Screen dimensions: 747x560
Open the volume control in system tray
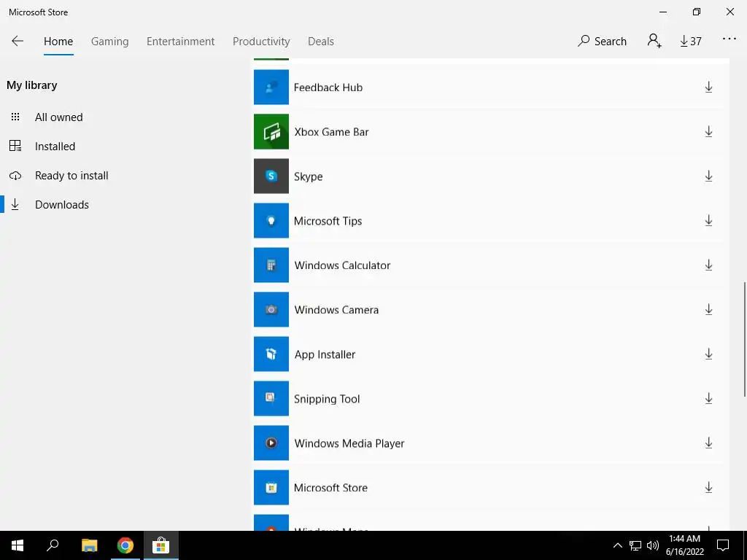[x=653, y=545]
